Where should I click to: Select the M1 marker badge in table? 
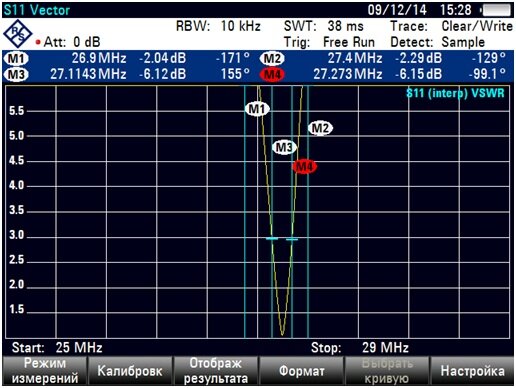(16, 59)
